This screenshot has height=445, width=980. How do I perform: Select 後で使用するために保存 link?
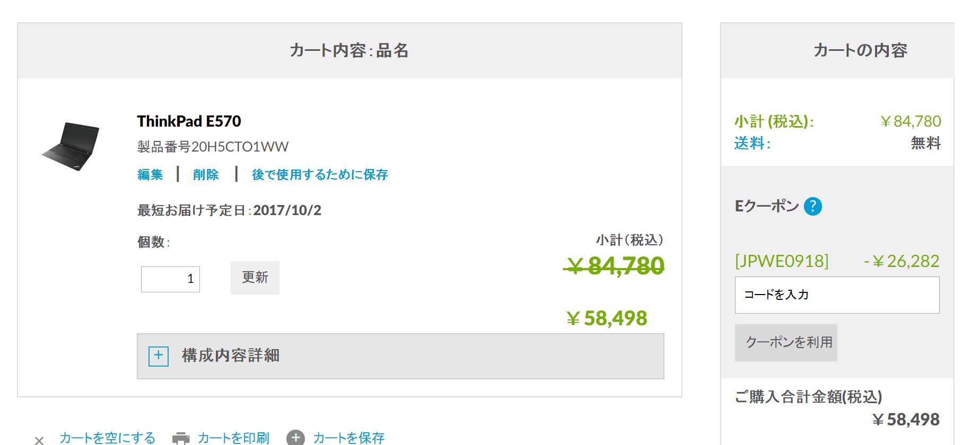coord(320,175)
